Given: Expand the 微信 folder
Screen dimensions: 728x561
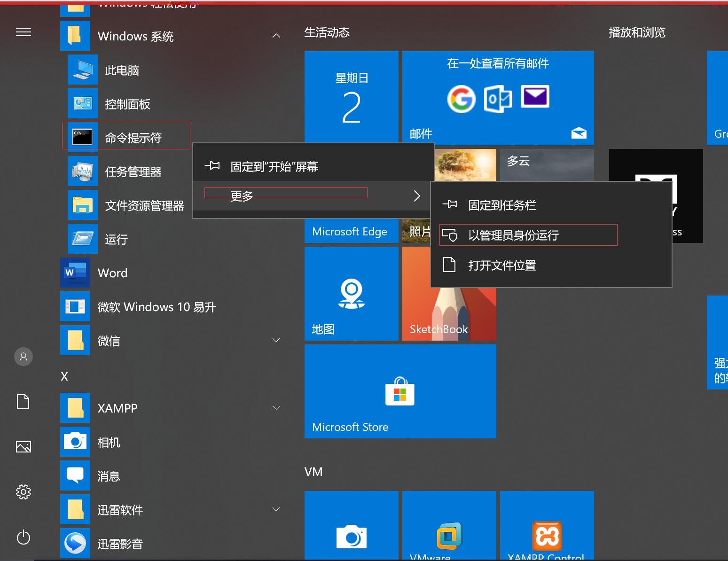Looking at the screenshot, I should 276,340.
